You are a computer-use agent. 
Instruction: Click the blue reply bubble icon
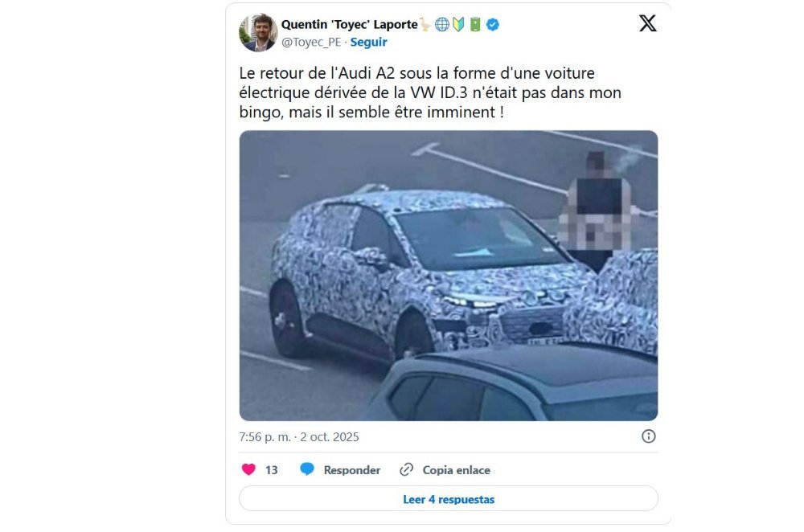click(307, 469)
